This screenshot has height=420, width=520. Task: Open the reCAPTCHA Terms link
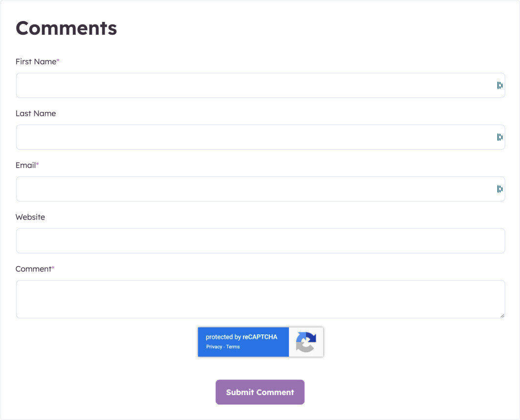233,347
